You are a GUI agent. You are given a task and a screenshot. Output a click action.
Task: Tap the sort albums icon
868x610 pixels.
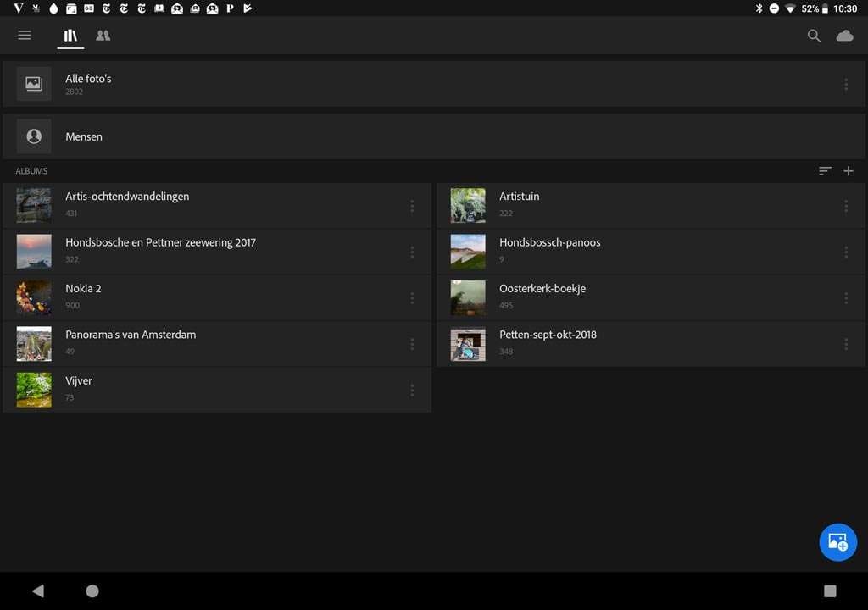(x=825, y=171)
